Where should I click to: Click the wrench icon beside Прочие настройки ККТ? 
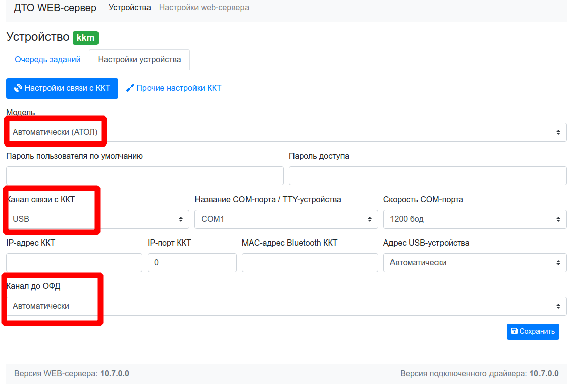130,88
